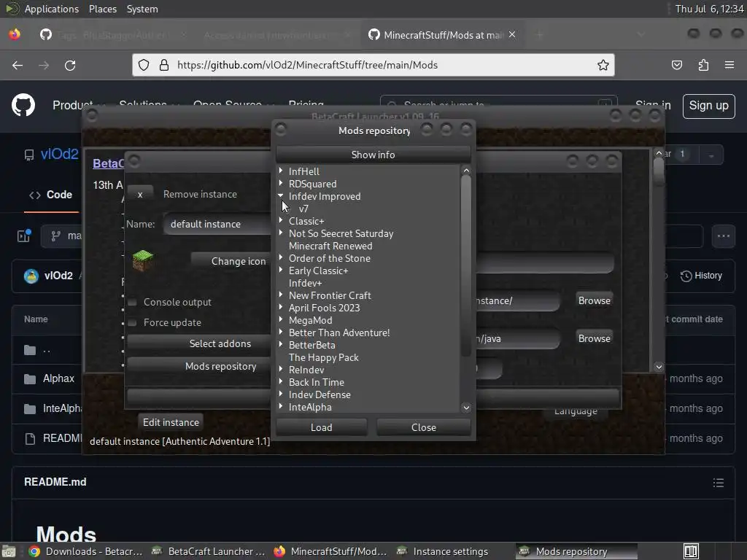Select The Happy Pack entry
The height and width of the screenshot is (560, 747).
click(x=323, y=357)
